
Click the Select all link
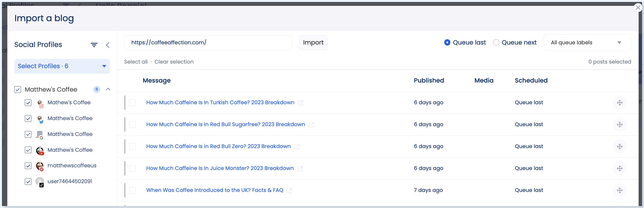point(136,62)
